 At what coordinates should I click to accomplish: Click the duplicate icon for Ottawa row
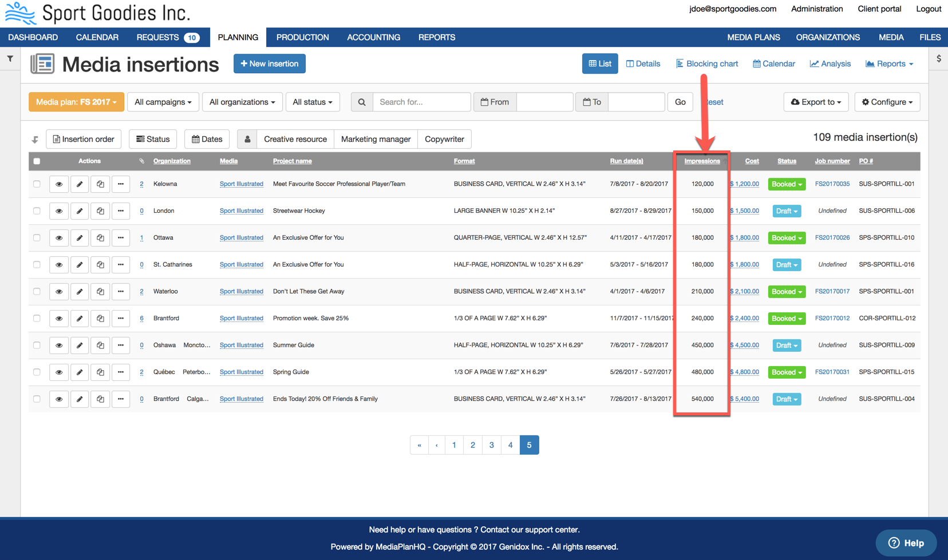[100, 238]
